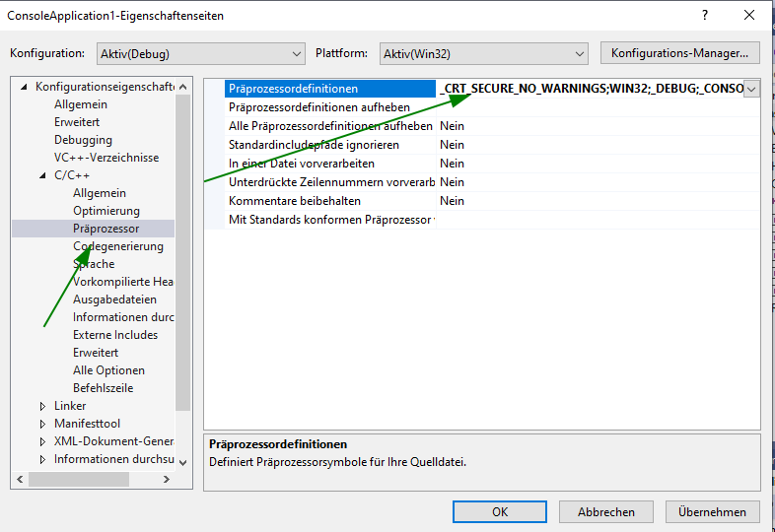The width and height of the screenshot is (775, 532).
Task: Expand the Präprozessordefinitionen value dropdown arrow
Action: coord(751,89)
